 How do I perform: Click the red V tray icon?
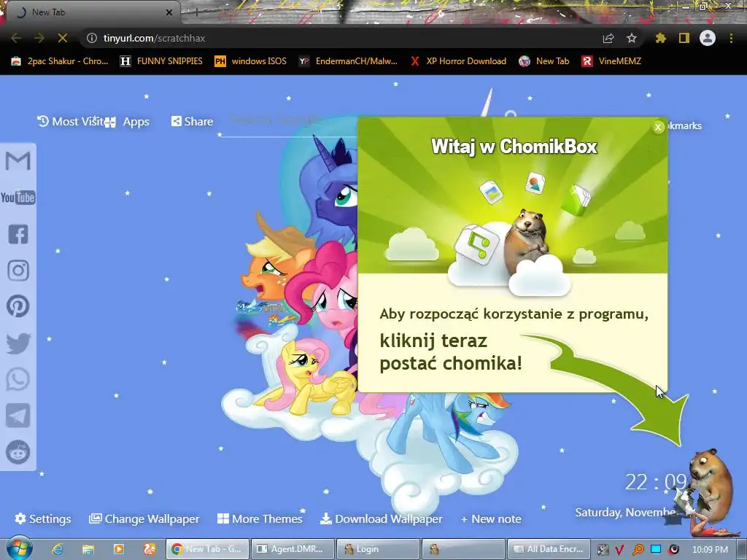point(619,550)
